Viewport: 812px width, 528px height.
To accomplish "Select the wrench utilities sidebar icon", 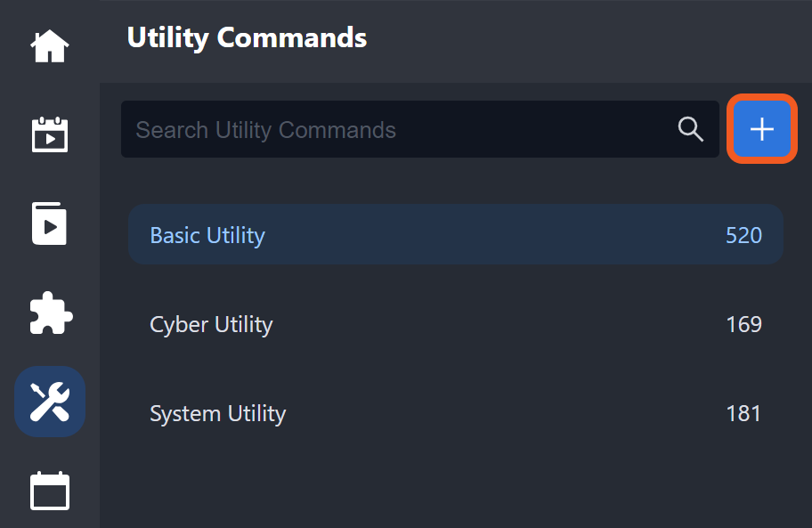I will tap(50, 402).
